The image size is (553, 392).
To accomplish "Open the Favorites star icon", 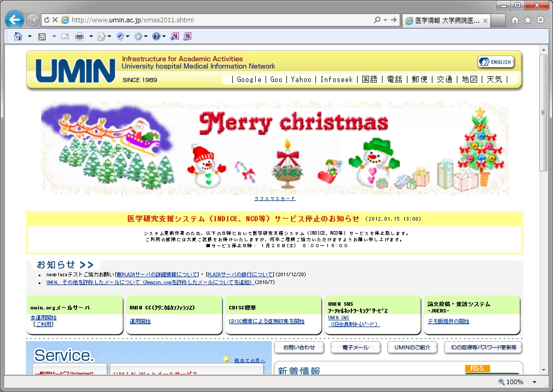I will 528,20.
